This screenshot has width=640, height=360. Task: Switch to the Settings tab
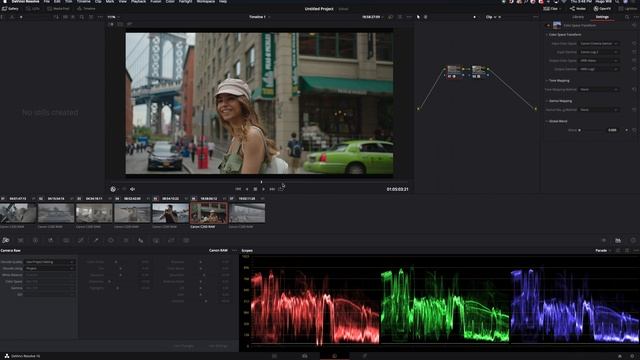pyautogui.click(x=602, y=17)
